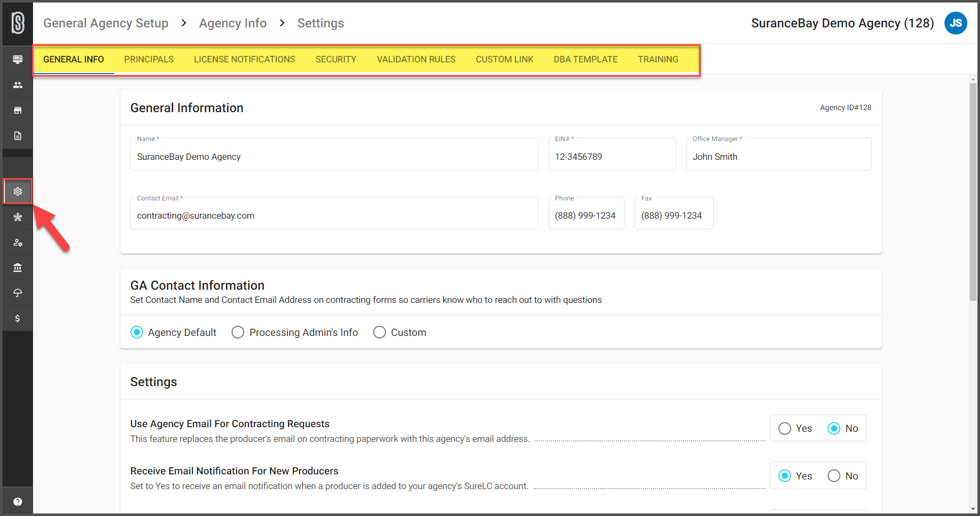This screenshot has width=980, height=516.
Task: Click the Fax input field
Action: point(674,213)
